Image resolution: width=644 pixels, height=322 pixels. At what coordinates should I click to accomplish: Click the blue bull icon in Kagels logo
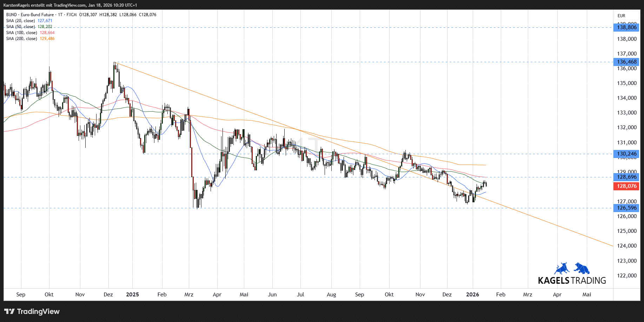(562, 268)
